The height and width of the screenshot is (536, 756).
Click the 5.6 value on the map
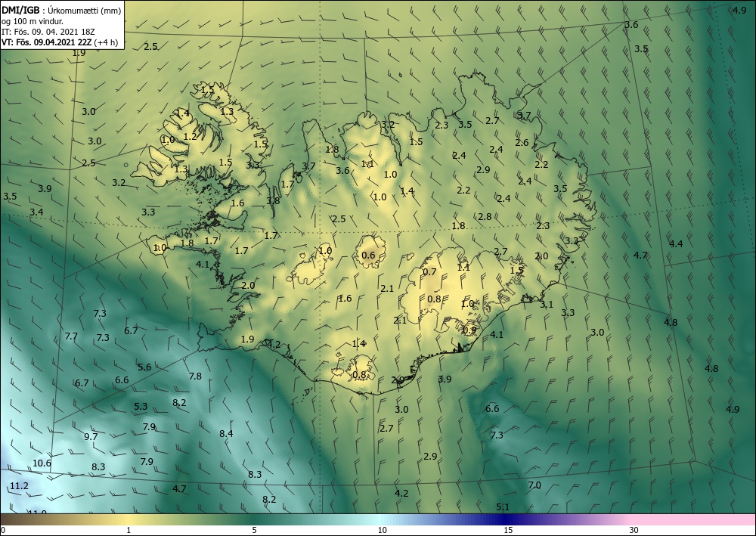coord(144,367)
